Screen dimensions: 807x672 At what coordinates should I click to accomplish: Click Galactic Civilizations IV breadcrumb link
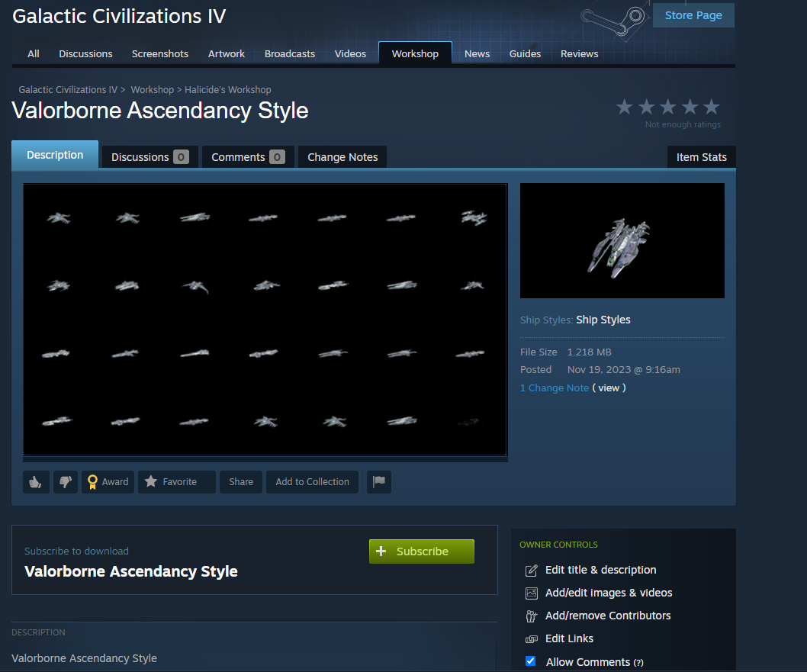68,89
